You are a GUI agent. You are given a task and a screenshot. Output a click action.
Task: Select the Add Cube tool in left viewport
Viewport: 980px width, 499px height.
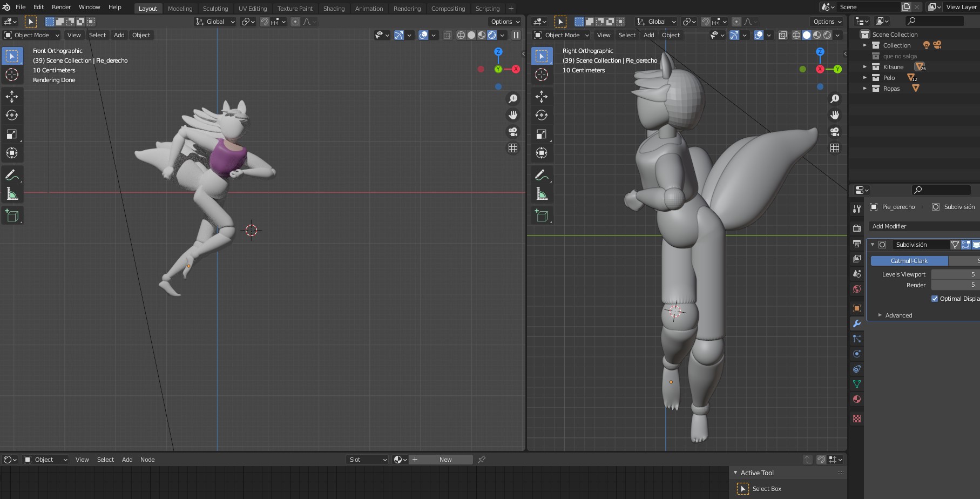coord(12,216)
